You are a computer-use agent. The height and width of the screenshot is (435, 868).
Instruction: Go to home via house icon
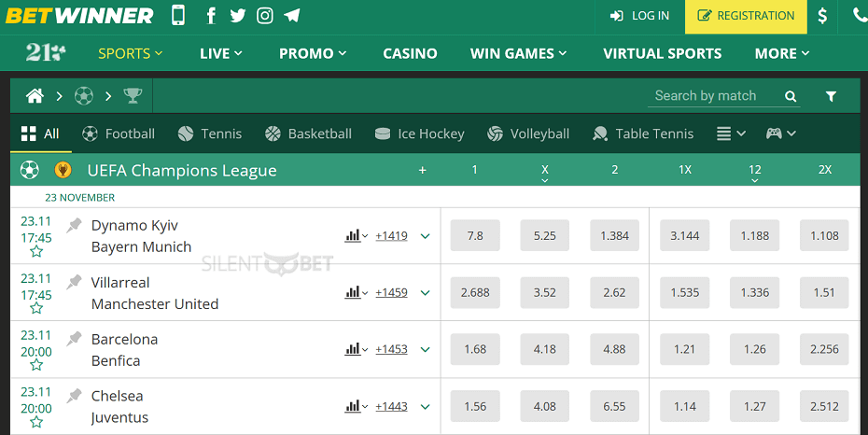(x=35, y=96)
